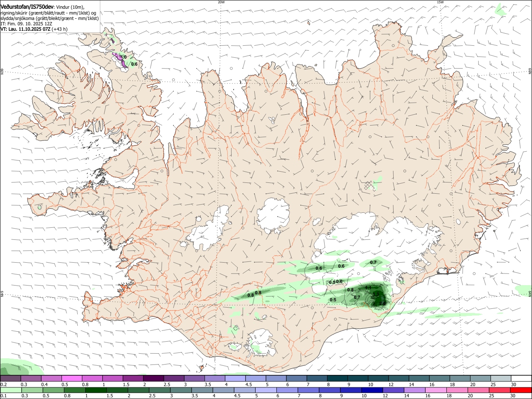This screenshot has height=399, width=532.
Task: Select bottom-row lilac swatch between 14 and 16
Action: point(414,390)
